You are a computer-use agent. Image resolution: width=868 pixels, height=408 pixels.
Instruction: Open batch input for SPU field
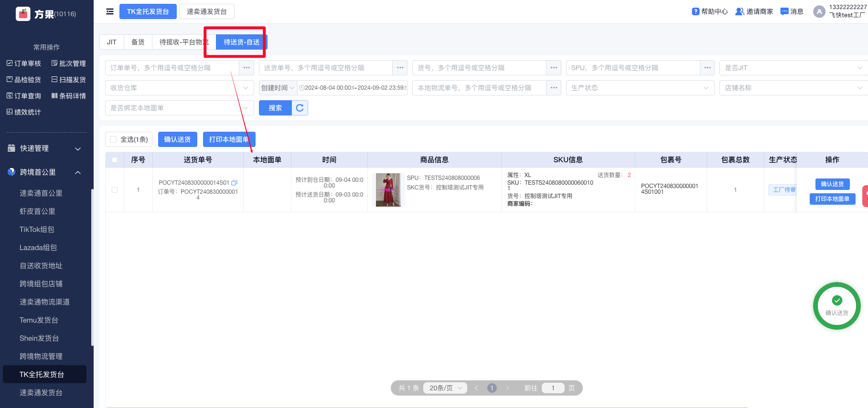pos(707,68)
